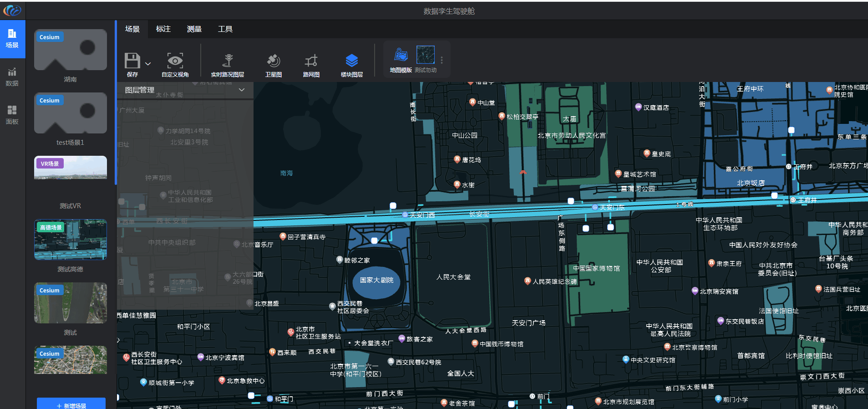The height and width of the screenshot is (409, 868).
Task: Open the 面板 section in the sidebar
Action: click(12, 115)
